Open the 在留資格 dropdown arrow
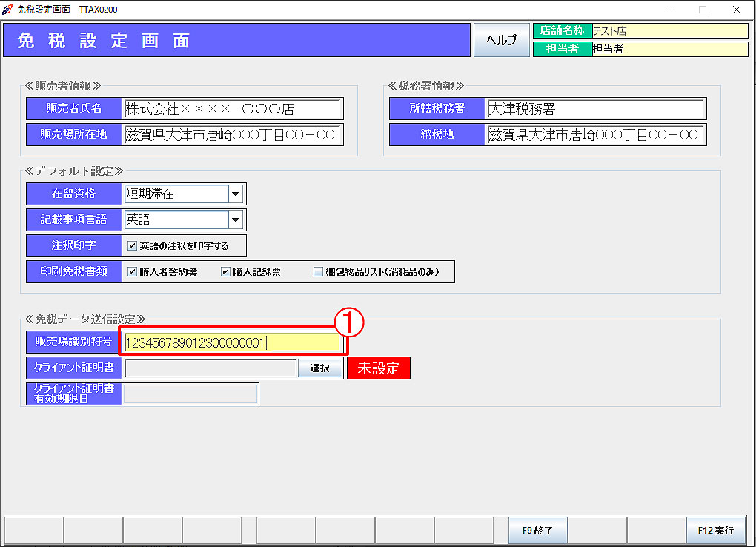The height and width of the screenshot is (547, 756). click(x=236, y=194)
